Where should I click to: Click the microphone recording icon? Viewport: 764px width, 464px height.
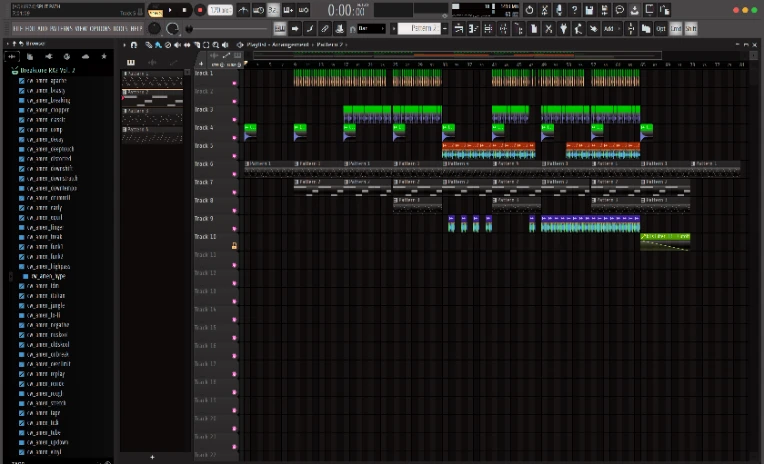(559, 10)
